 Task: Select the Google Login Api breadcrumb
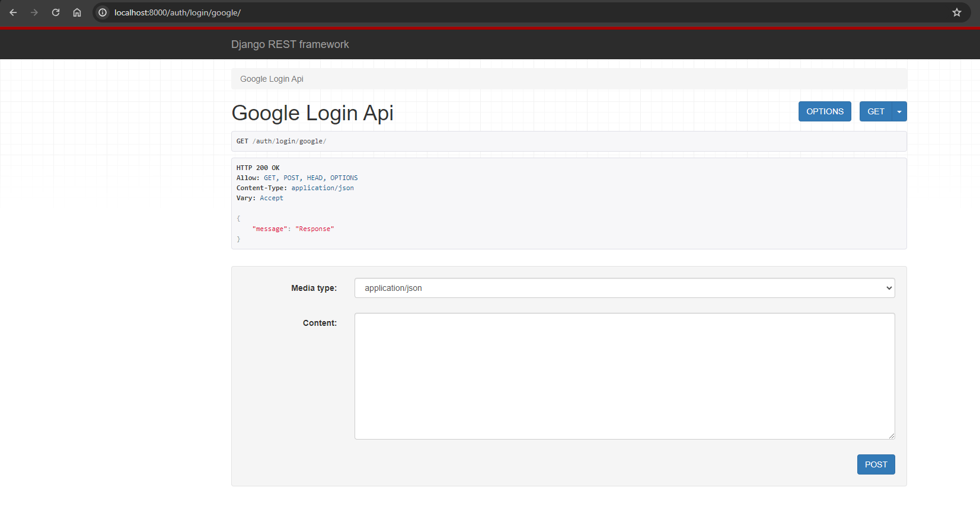coord(272,79)
